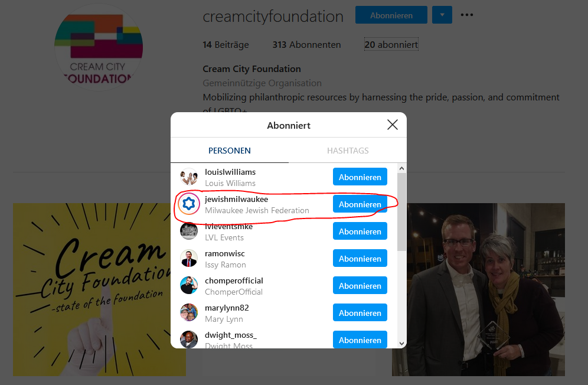This screenshot has width=588, height=385.
Task: Click the scroll-down arrow of list
Action: 401,343
